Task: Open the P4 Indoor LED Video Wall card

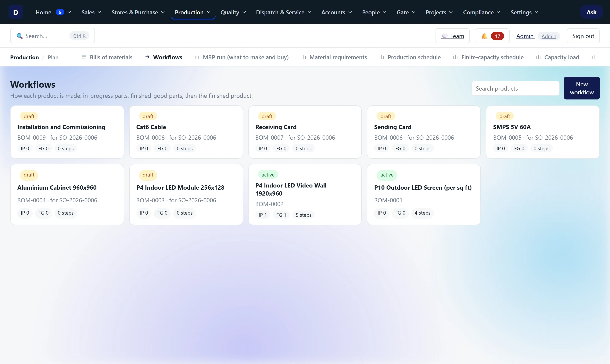Action: (x=305, y=194)
